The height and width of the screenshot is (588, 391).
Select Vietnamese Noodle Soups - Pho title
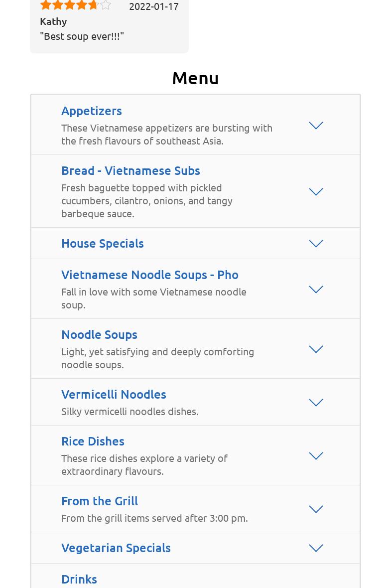[x=150, y=275]
